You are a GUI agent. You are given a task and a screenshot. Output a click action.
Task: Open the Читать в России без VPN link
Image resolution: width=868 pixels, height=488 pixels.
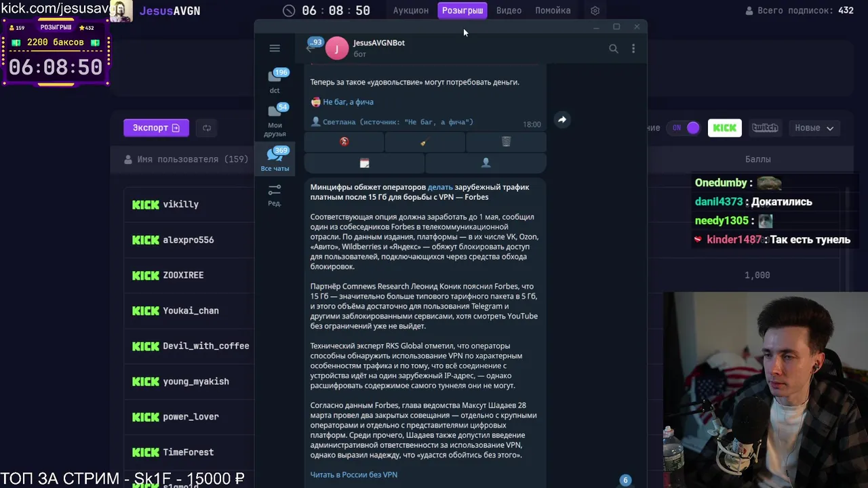click(353, 474)
